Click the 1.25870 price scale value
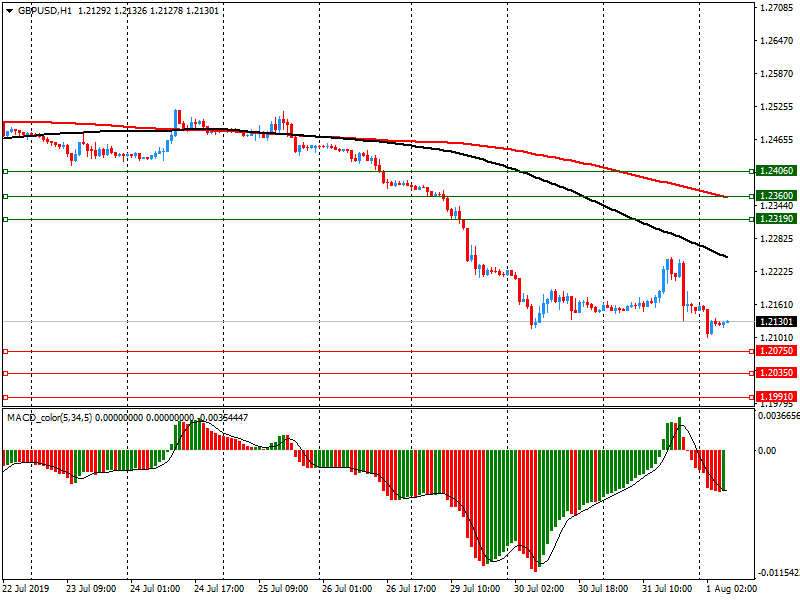Image resolution: width=800 pixels, height=600 pixels. [x=777, y=73]
